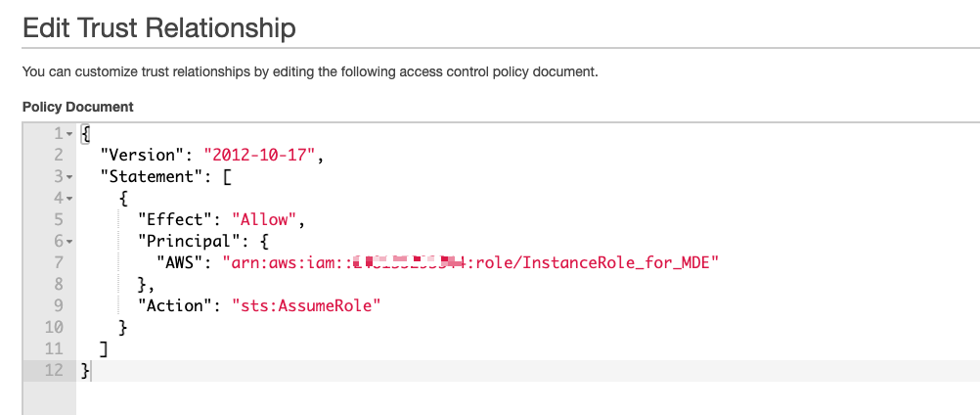
Task: Collapse the fold arrow on line 1
Action: (x=69, y=134)
